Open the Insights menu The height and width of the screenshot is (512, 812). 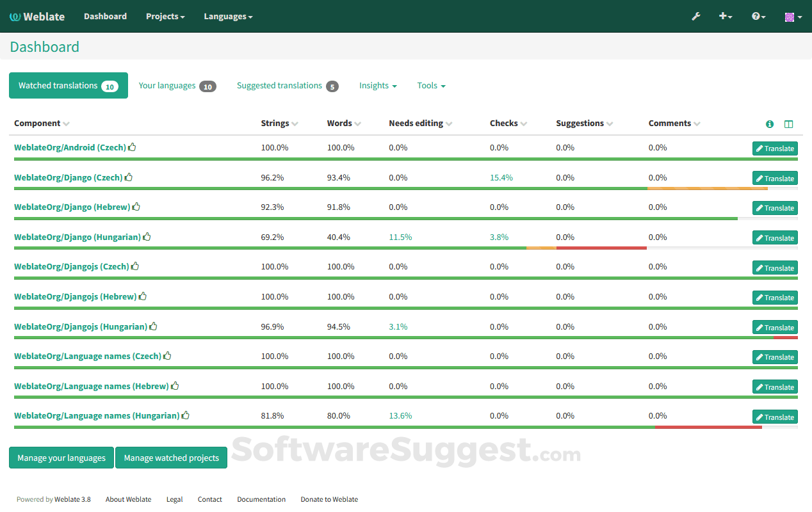(377, 85)
